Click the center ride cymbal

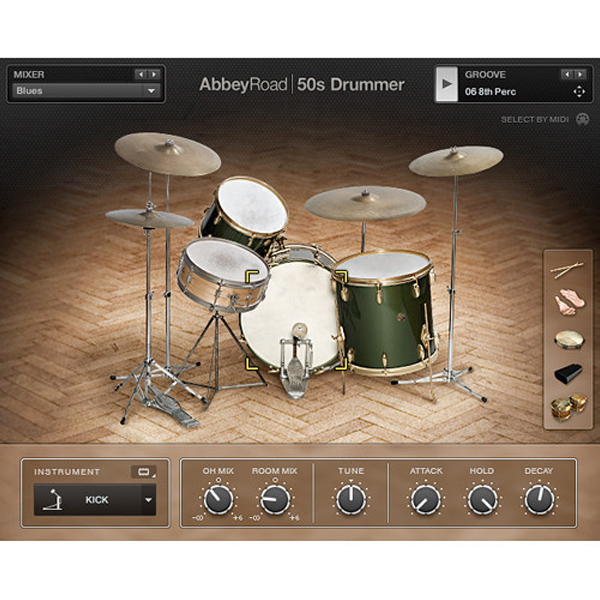[365, 203]
